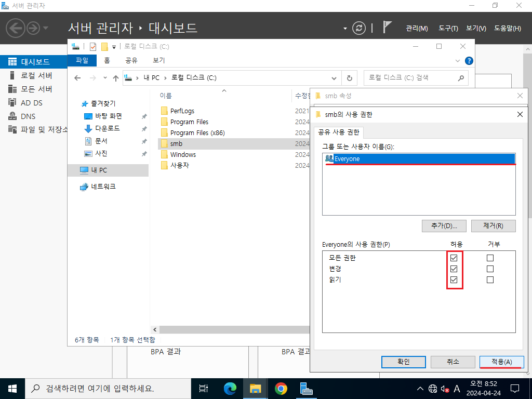
Task: Open 보기(V) menu in Server Manager
Action: click(x=476, y=29)
